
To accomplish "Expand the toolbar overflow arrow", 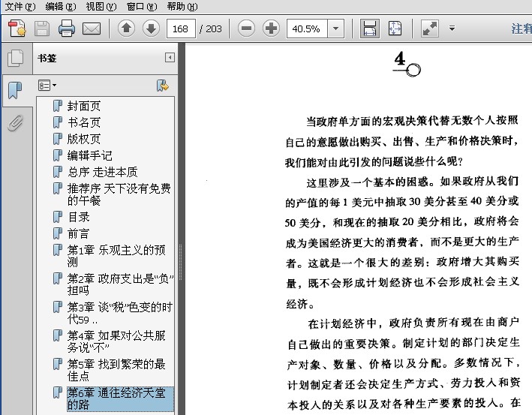I will 452,29.
